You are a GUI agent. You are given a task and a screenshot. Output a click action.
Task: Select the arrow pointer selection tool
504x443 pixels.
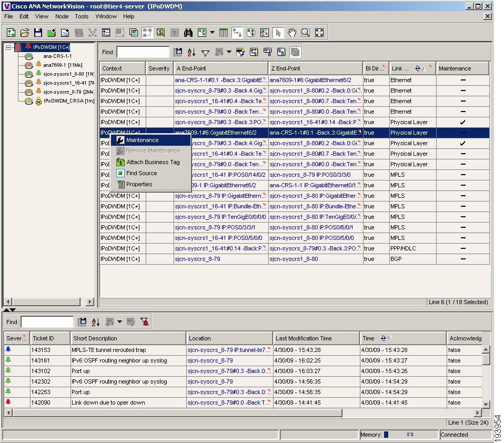(278, 33)
